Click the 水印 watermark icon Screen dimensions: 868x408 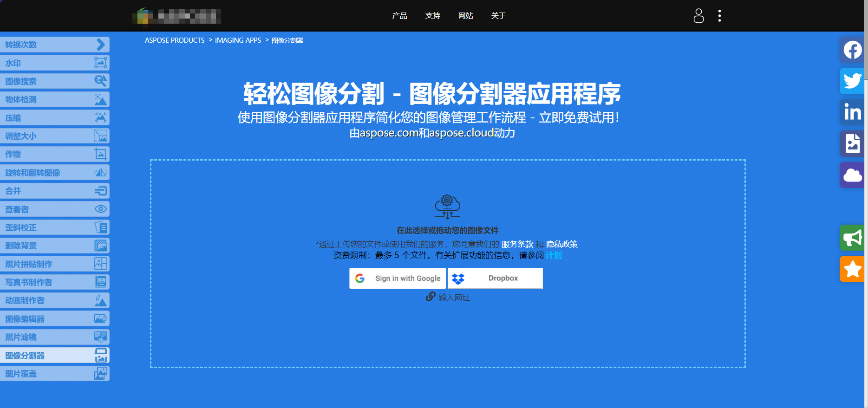(101, 63)
